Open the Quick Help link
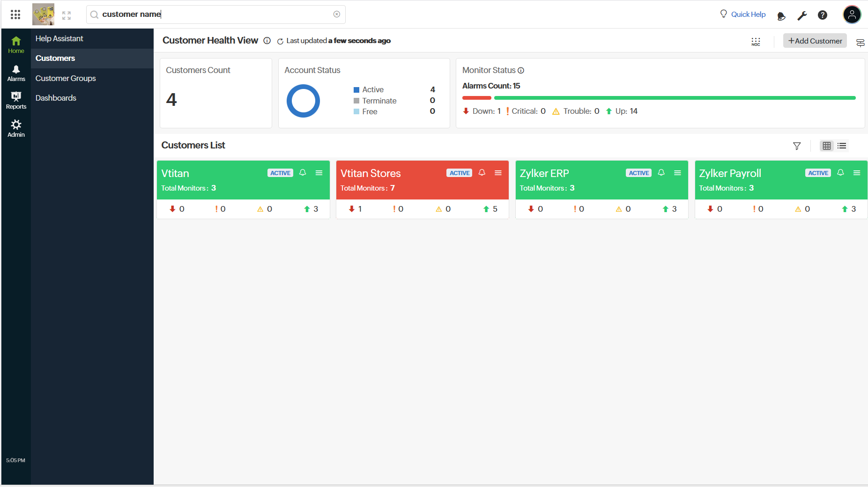The height and width of the screenshot is (487, 868). 748,15
